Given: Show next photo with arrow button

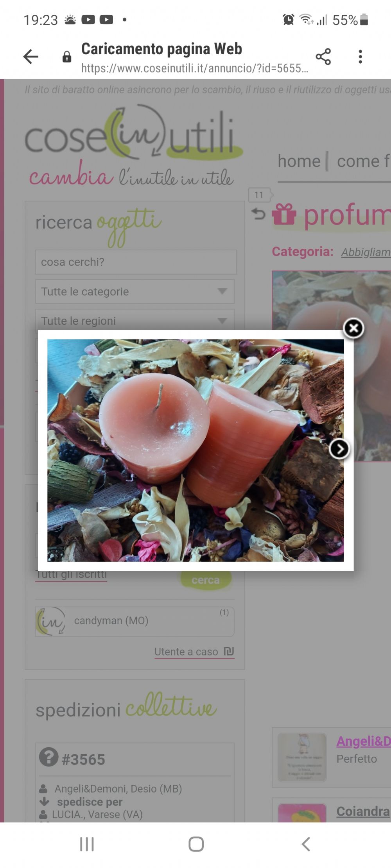Looking at the screenshot, I should 339,449.
